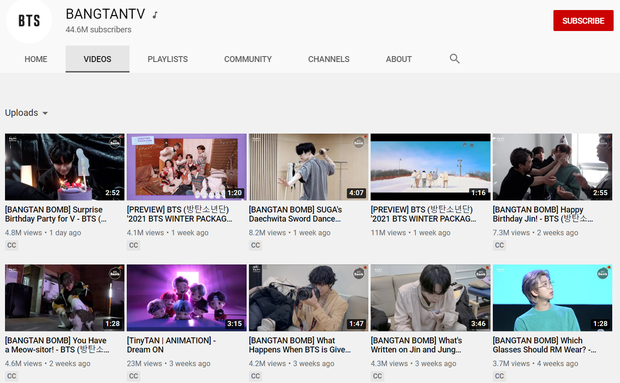The height and width of the screenshot is (383, 620).
Task: Click CC badge under What's Written on Jin video
Action: pos(378,376)
